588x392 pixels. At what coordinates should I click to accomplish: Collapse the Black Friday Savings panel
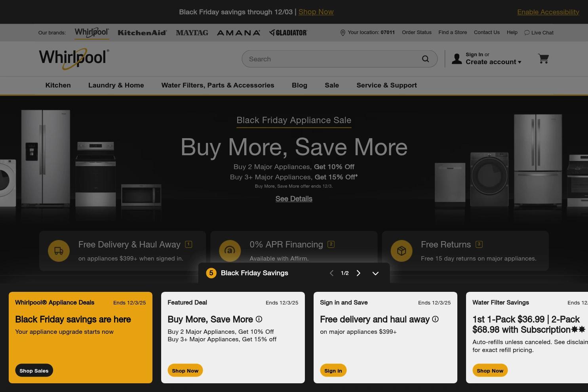click(376, 273)
